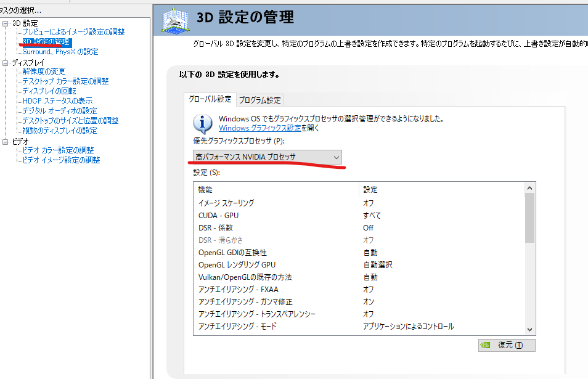Click 自動選択 value for OpenGL レンダリング GPU
This screenshot has width=588, height=379.
378,264
